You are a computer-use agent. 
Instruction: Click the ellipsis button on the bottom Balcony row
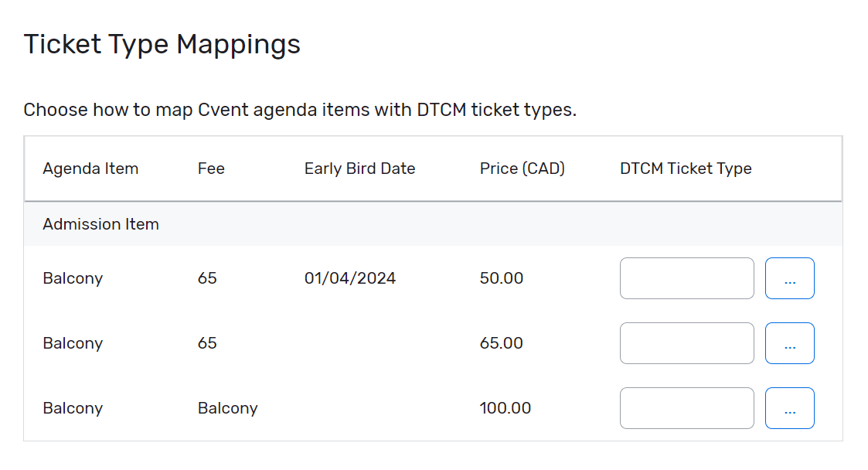789,407
